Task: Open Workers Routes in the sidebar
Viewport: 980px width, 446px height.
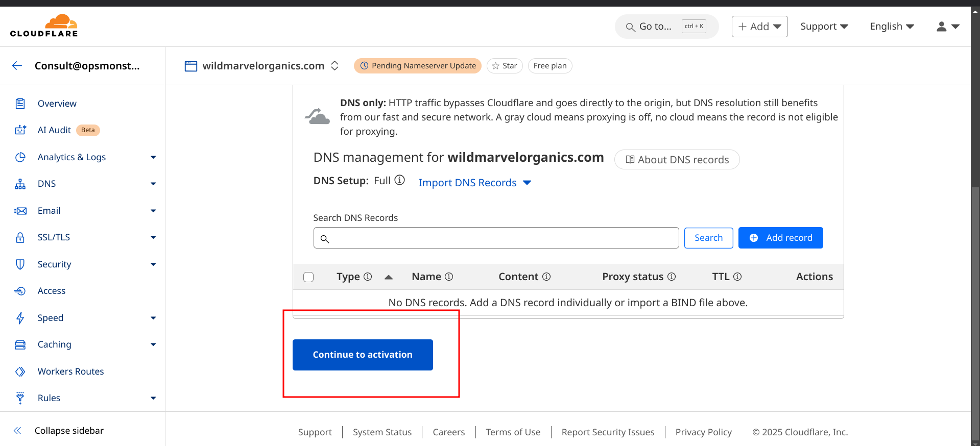Action: [x=70, y=371]
